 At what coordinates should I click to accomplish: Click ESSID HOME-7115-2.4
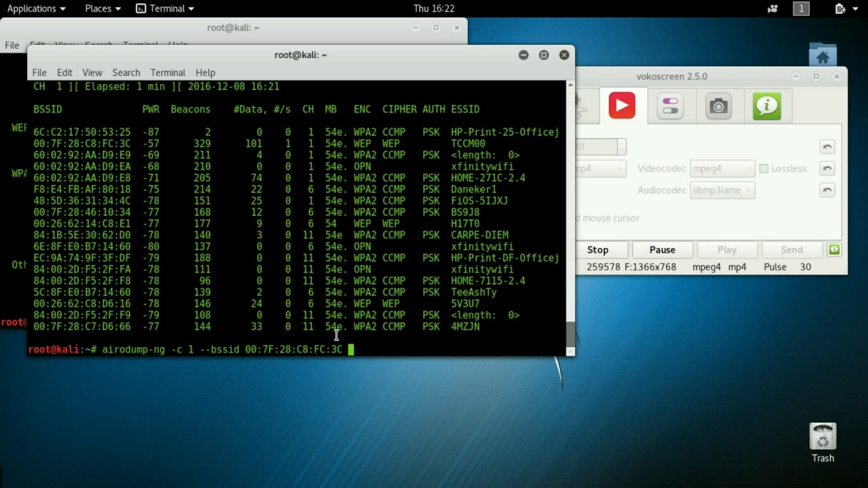click(x=488, y=281)
